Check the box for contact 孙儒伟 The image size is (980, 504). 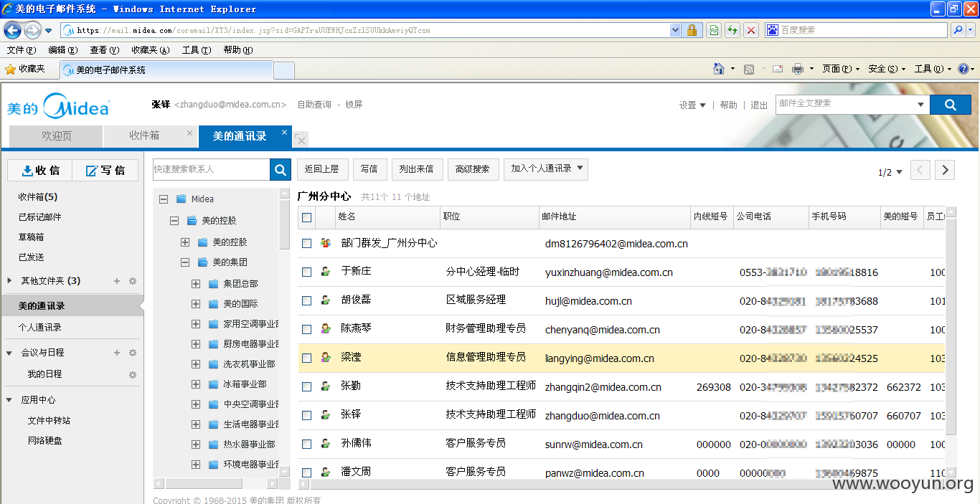pyautogui.click(x=307, y=444)
